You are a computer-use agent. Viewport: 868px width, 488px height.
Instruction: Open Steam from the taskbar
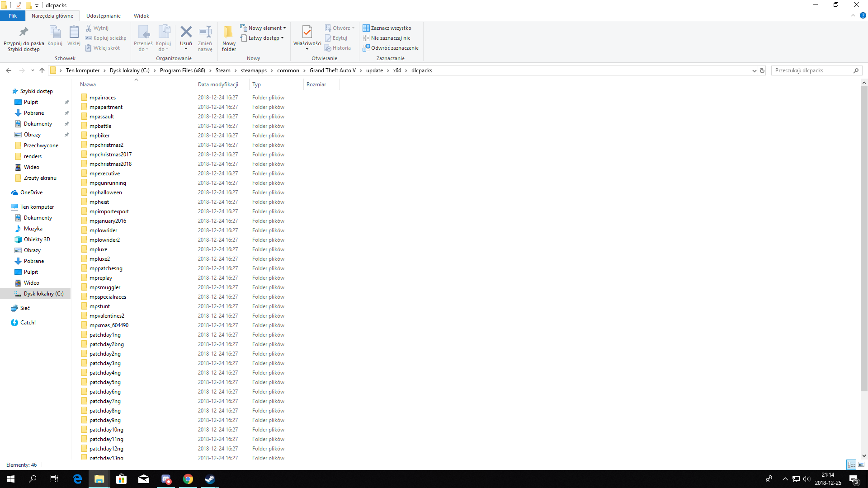pyautogui.click(x=210, y=479)
